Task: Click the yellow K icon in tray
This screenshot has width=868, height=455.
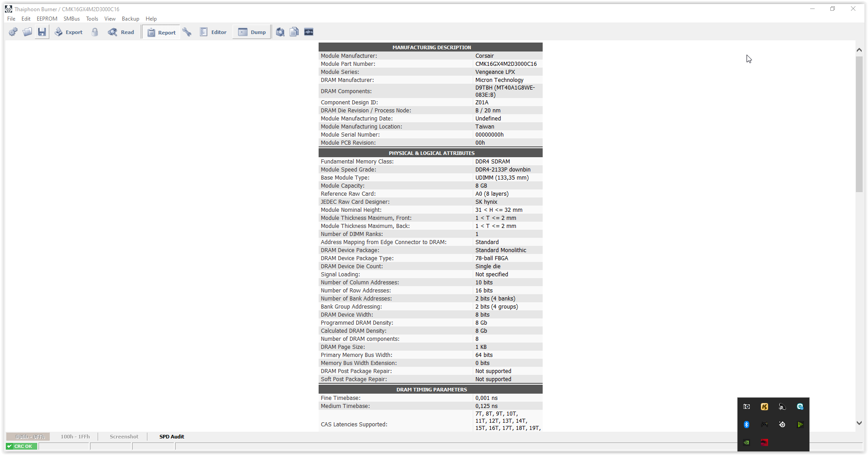Action: tap(764, 407)
